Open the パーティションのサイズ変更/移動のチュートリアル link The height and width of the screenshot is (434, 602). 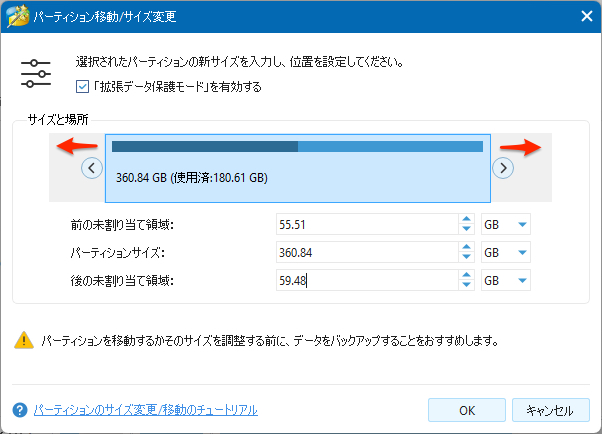(x=145, y=410)
